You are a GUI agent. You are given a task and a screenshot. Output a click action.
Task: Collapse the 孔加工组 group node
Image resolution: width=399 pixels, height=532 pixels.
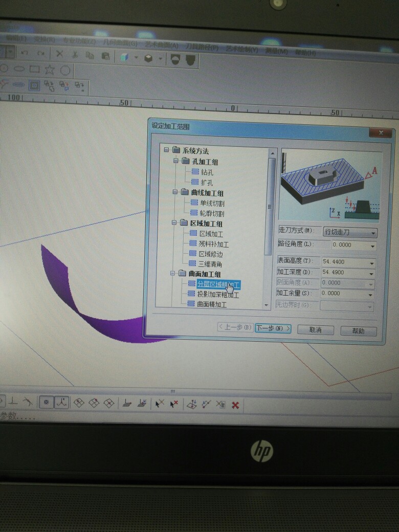coord(175,161)
